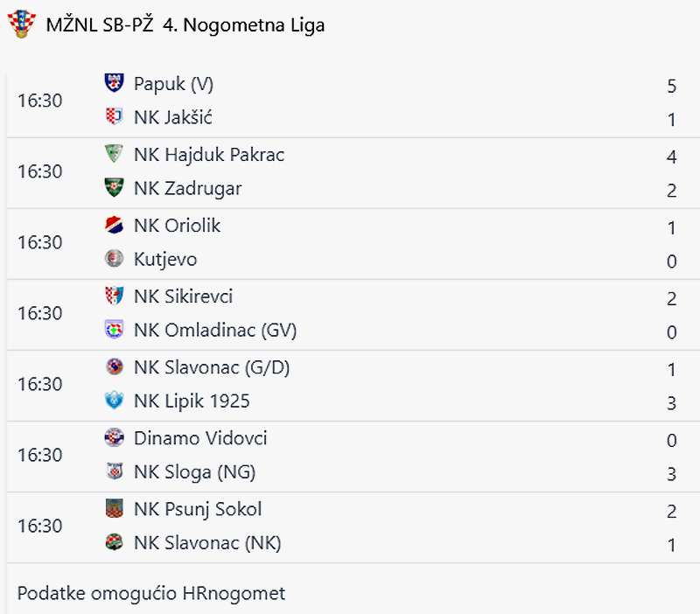Click the 16:30 time of the Oriolik–Kutjevo match
Image resolution: width=700 pixels, height=614 pixels.
[x=40, y=242]
